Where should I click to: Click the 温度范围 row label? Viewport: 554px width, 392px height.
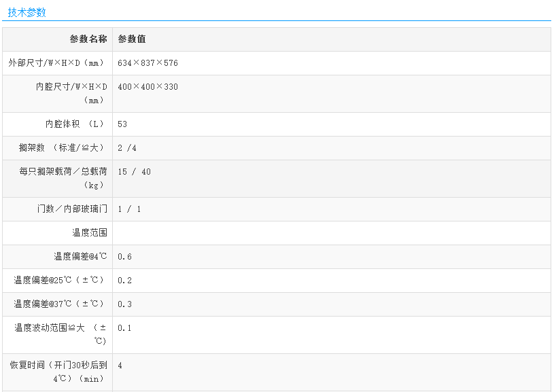click(90, 233)
